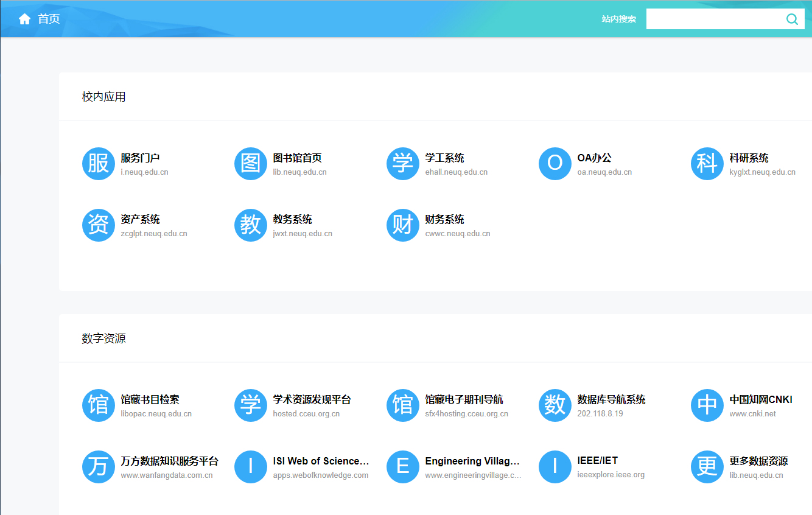Click the 站内搜索 label

[x=619, y=19]
